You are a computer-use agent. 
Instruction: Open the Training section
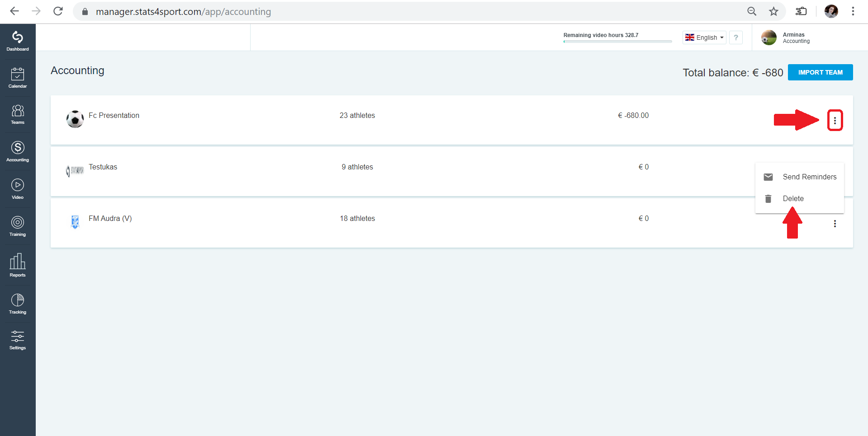pos(18,226)
